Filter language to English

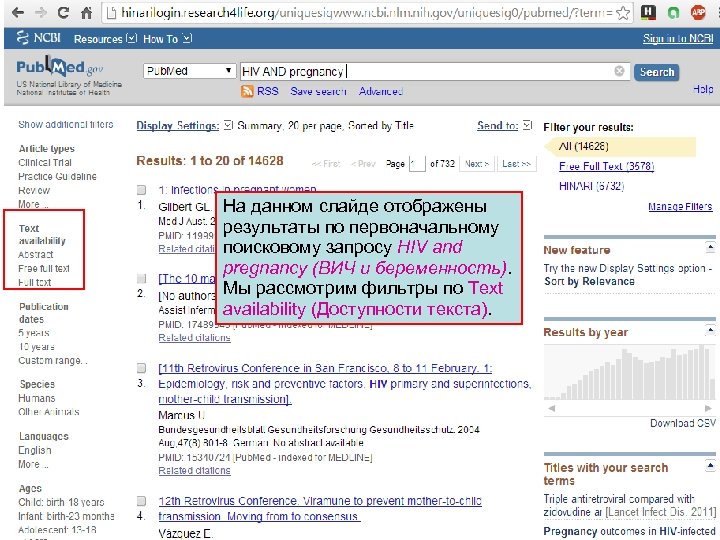tap(34, 450)
